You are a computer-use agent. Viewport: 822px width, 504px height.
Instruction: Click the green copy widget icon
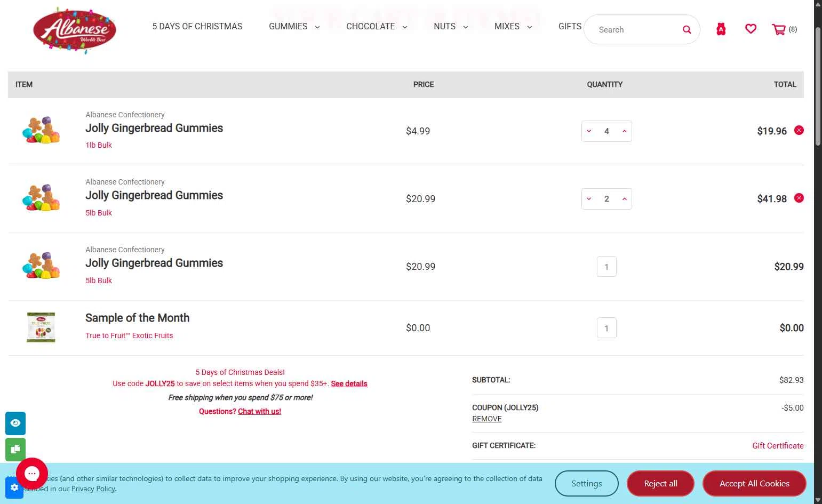15,449
